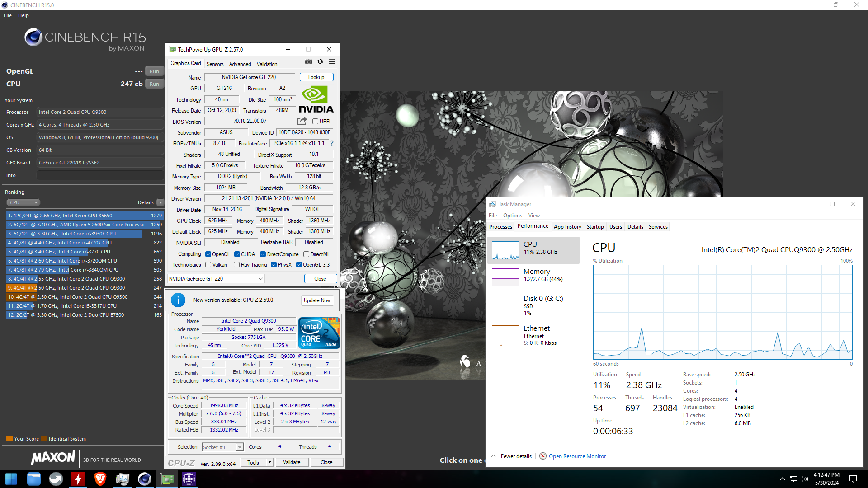Click the Bus Interface question mark

tap(332, 143)
